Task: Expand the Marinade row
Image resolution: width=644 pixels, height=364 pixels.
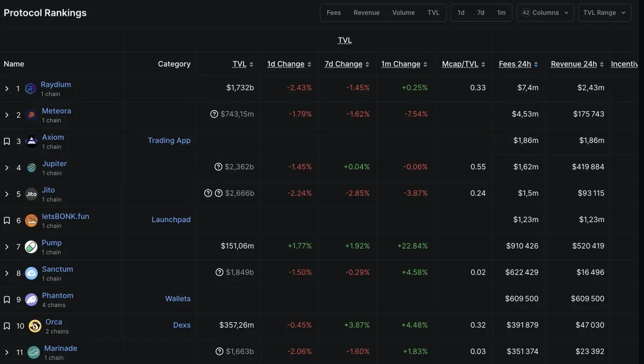Action: (6, 352)
